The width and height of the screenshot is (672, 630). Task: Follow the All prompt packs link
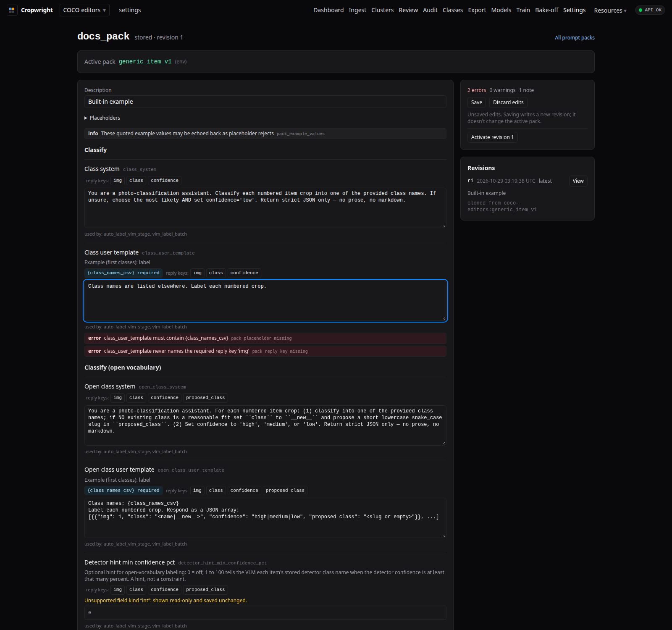click(x=575, y=38)
